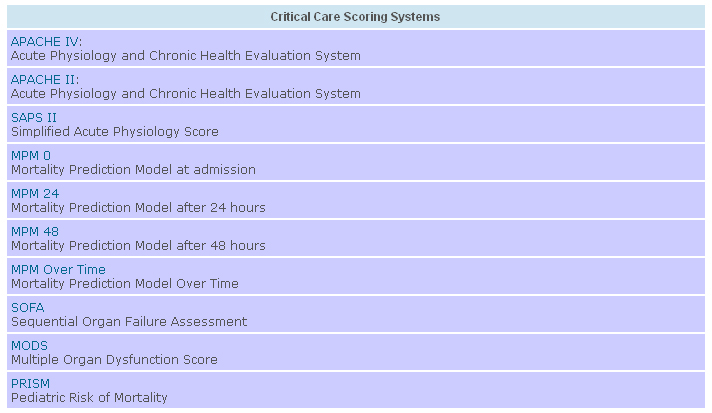Click the Critical Care Scoring Systems header
712x413 pixels.
tap(355, 17)
